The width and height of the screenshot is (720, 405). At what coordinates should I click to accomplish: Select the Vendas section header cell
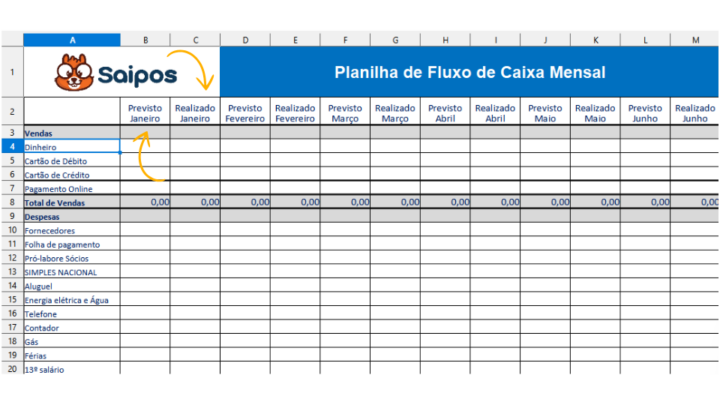click(72, 132)
